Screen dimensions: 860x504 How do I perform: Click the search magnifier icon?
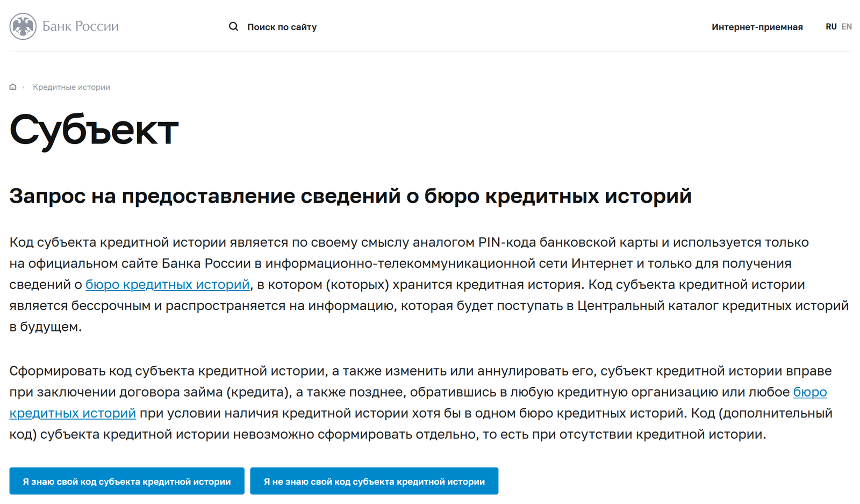(233, 26)
